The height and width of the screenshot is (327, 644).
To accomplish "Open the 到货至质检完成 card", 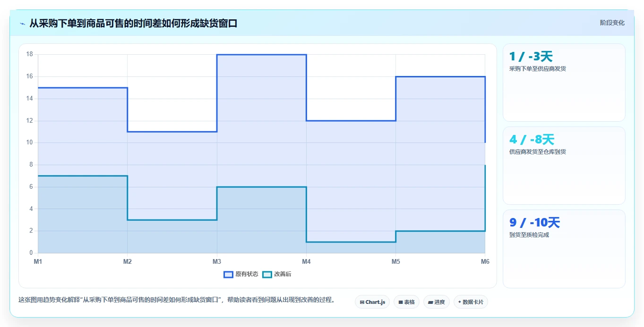I will [564, 249].
